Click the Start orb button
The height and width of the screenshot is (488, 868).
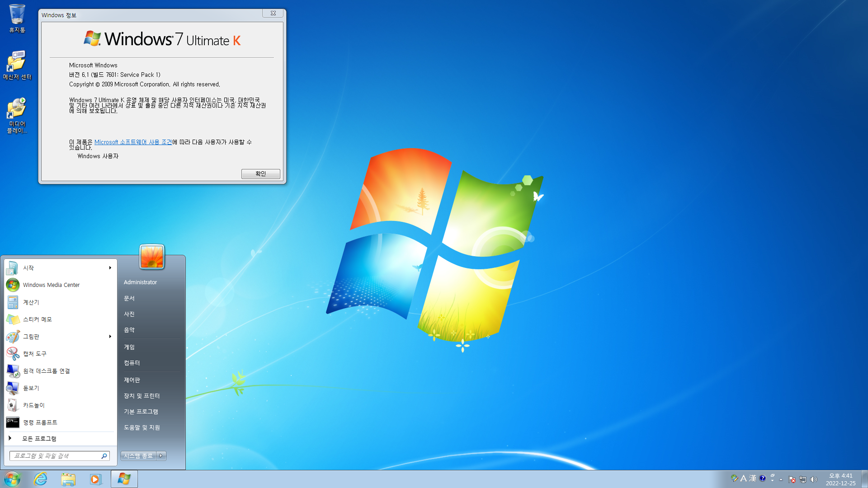pyautogui.click(x=12, y=479)
